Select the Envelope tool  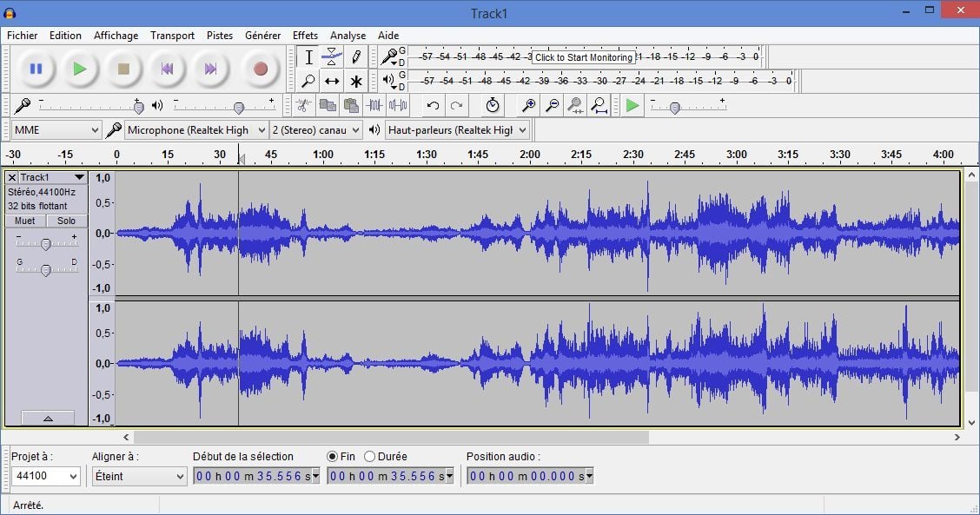[x=332, y=57]
